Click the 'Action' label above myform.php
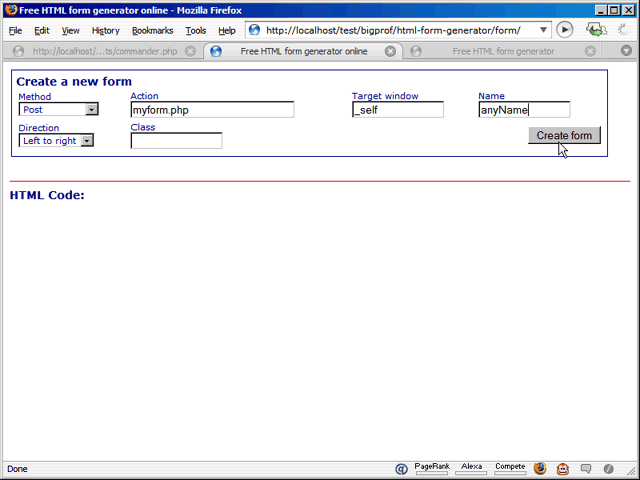The image size is (640, 480). pos(144,96)
